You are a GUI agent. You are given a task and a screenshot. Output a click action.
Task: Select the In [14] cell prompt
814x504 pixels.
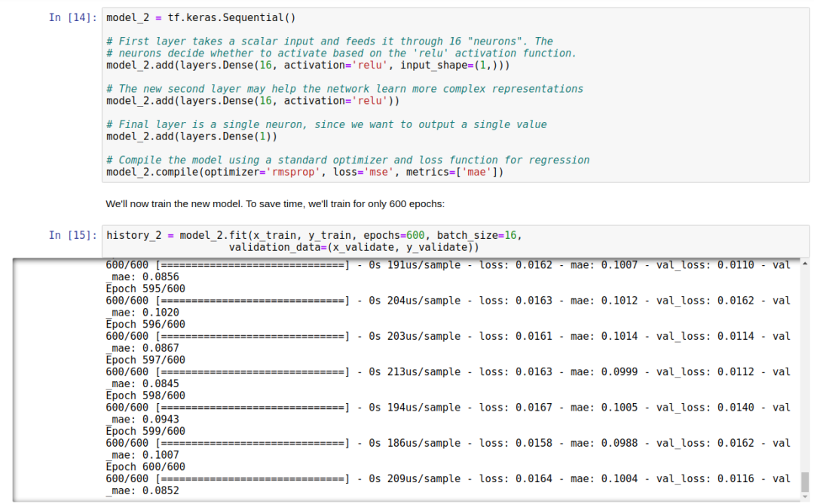[x=72, y=17]
